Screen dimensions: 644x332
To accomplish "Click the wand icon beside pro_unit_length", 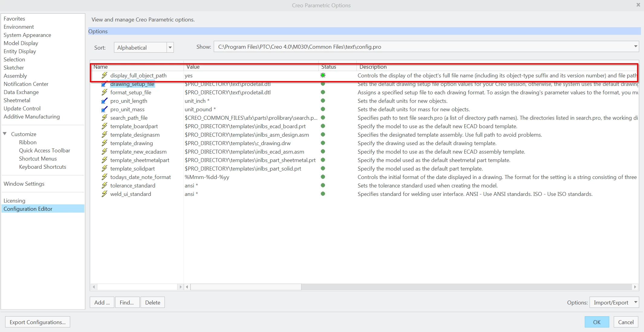I will pyautogui.click(x=104, y=101).
